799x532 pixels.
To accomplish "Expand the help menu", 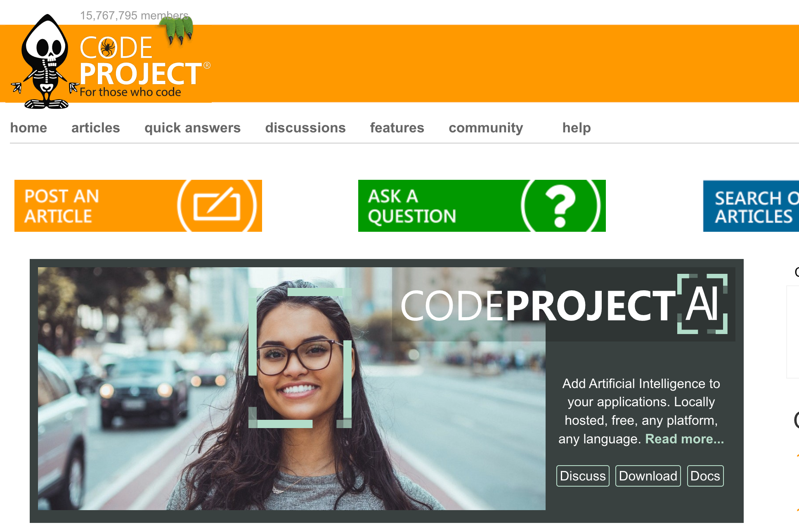I will point(577,128).
